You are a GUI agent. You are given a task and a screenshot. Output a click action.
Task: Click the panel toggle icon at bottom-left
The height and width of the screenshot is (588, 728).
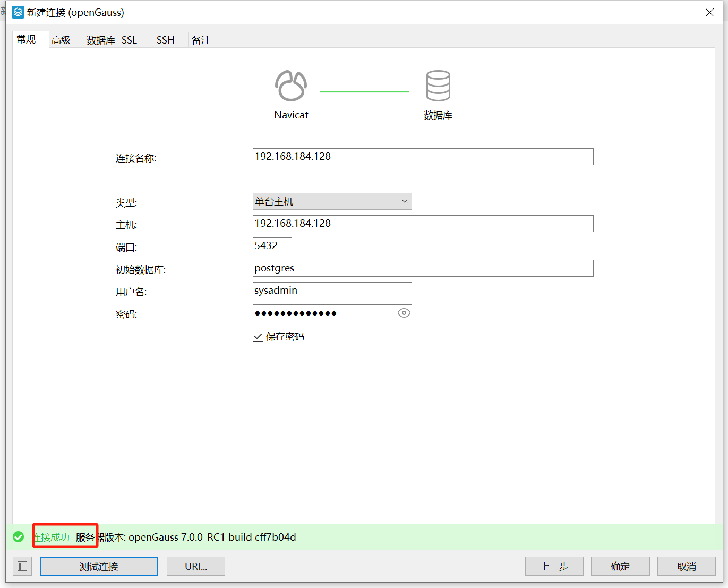pos(22,566)
